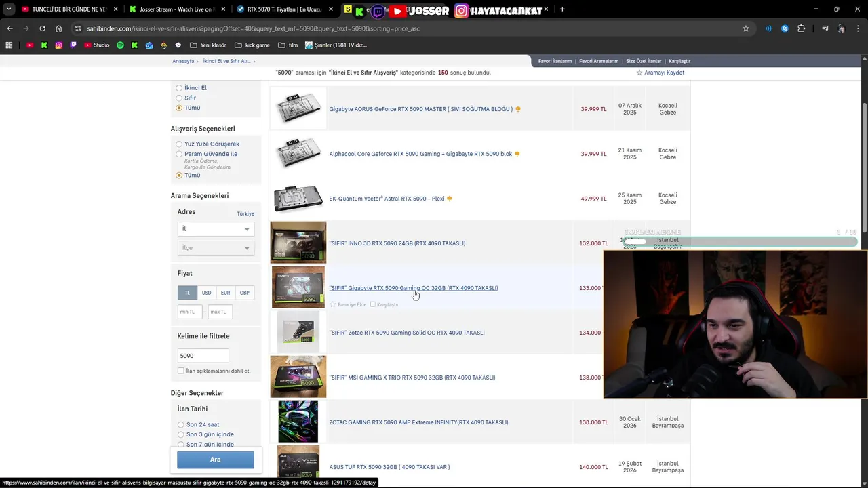Screen dimensions: 868x488
Task: Select the İkinci El radio option
Action: point(179,88)
